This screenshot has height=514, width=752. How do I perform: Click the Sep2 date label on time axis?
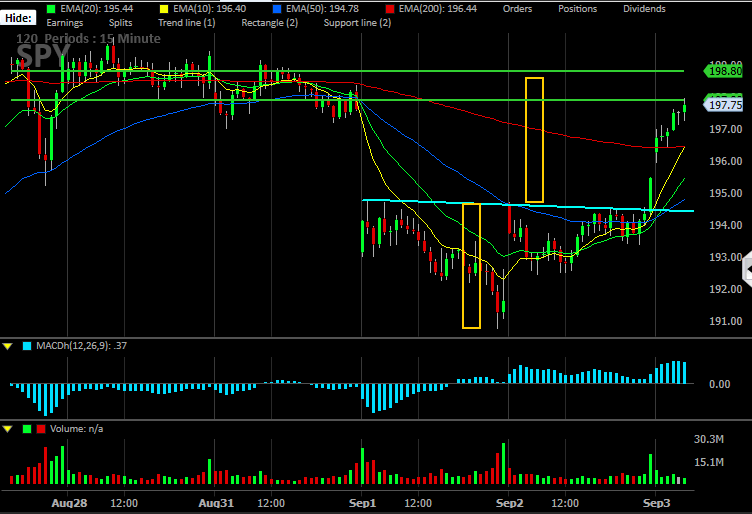509,503
